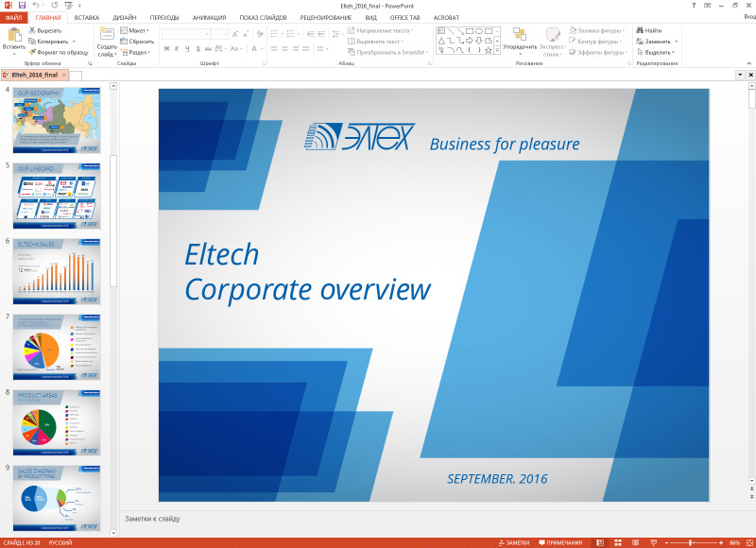Create a new slide with Создать слайд

point(107,42)
